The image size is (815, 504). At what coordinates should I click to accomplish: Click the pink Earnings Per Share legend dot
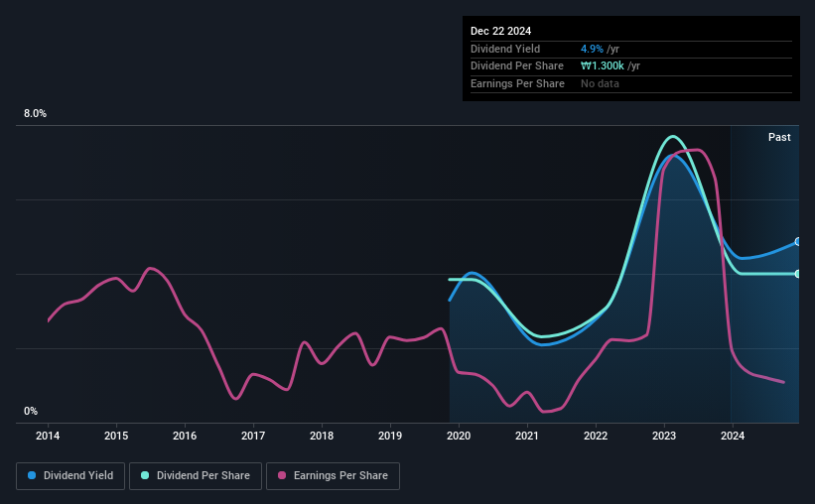[282, 475]
